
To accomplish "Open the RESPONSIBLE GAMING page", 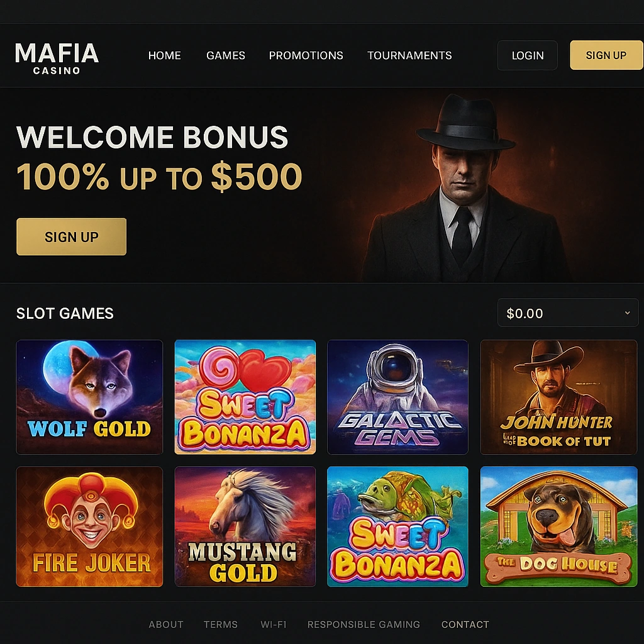I will (364, 625).
